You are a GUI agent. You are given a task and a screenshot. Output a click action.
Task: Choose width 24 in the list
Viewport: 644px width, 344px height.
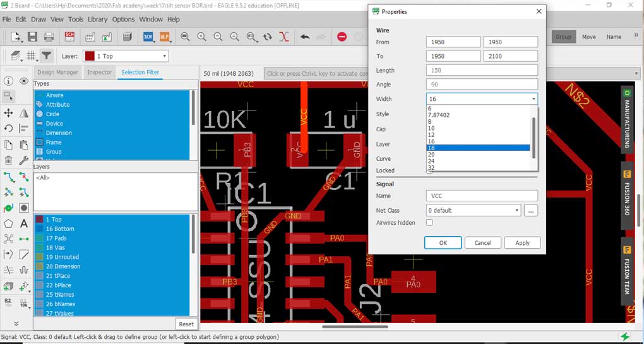click(x=479, y=161)
